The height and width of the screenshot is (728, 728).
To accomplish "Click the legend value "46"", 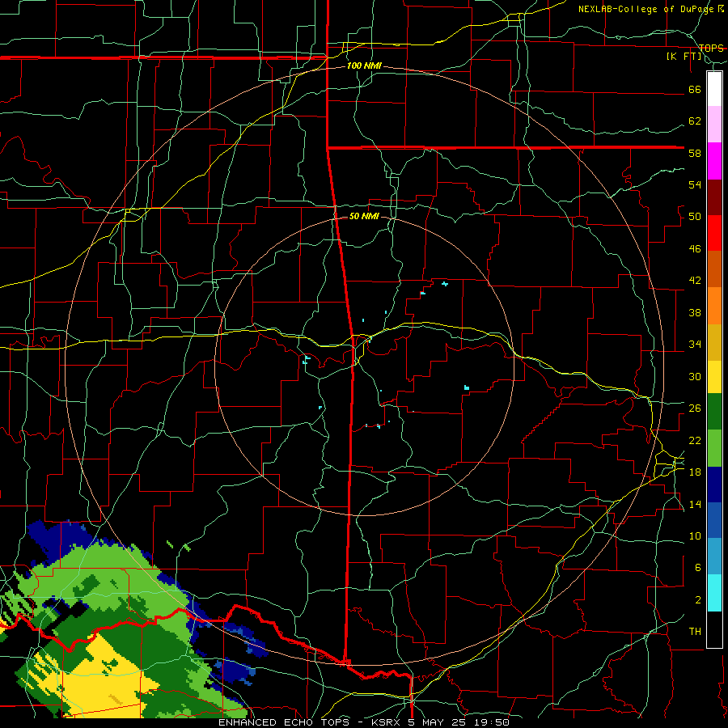I will point(695,249).
